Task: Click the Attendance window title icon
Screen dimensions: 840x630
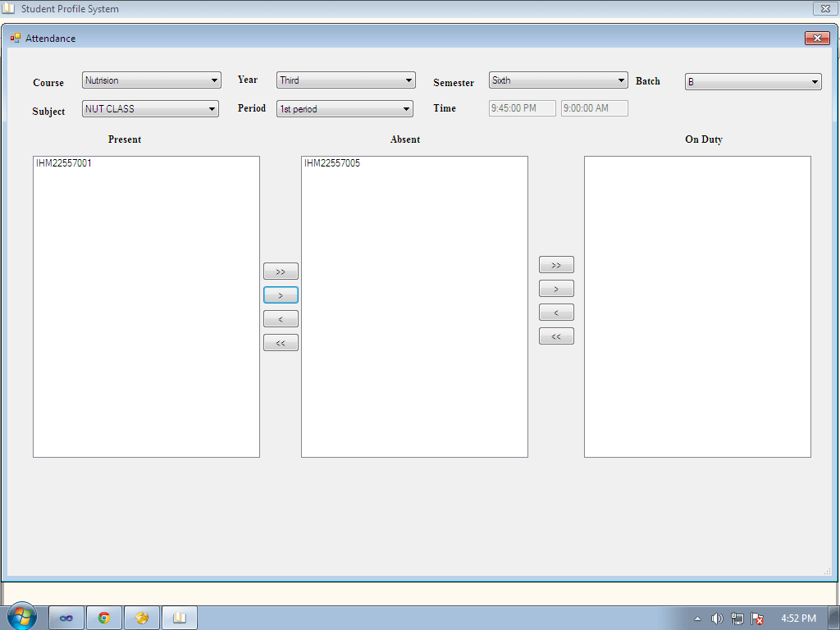Action: (15, 38)
